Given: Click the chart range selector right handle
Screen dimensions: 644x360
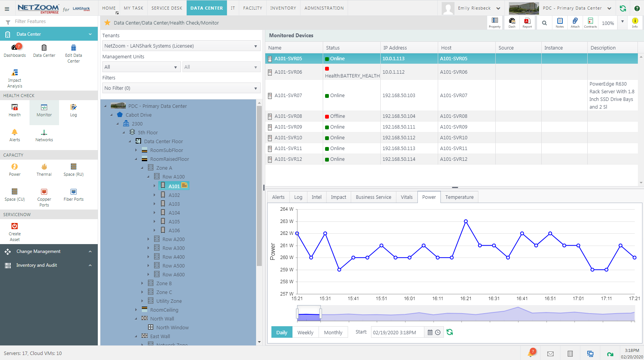Looking at the screenshot, I should point(320,314).
